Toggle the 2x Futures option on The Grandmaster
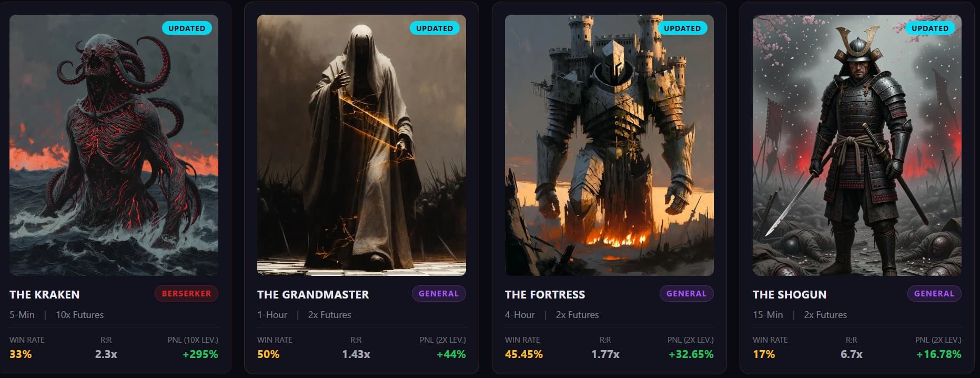 point(329,314)
